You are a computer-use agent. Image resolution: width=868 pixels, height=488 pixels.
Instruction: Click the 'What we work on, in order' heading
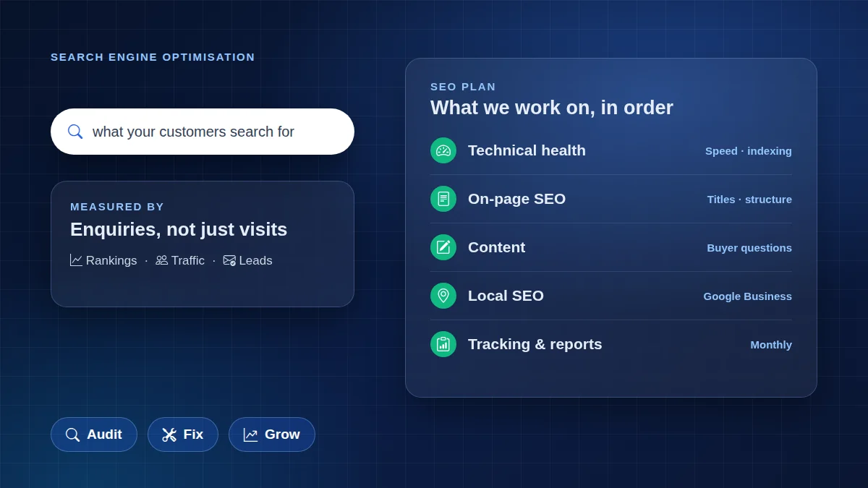pyautogui.click(x=552, y=108)
